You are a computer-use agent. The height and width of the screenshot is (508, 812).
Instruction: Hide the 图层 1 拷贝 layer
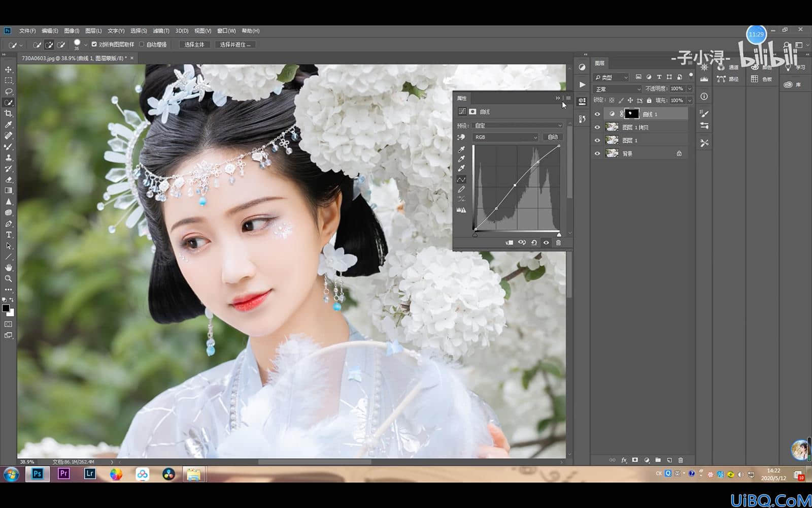pos(597,128)
